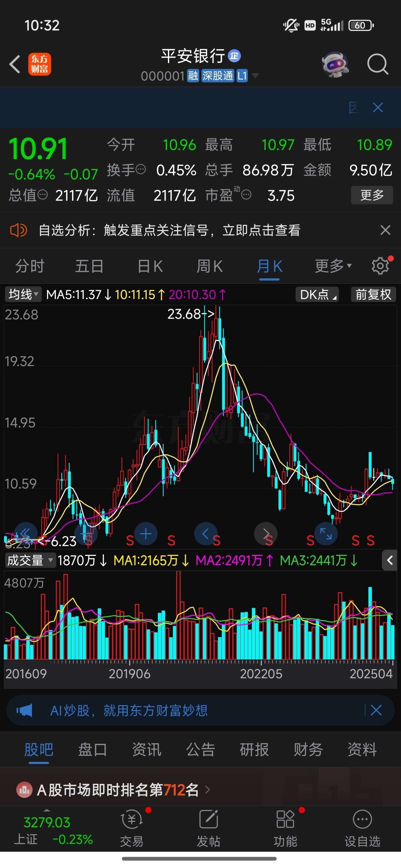Open chart settings gear icon
This screenshot has width=401, height=868.
pyautogui.click(x=380, y=266)
